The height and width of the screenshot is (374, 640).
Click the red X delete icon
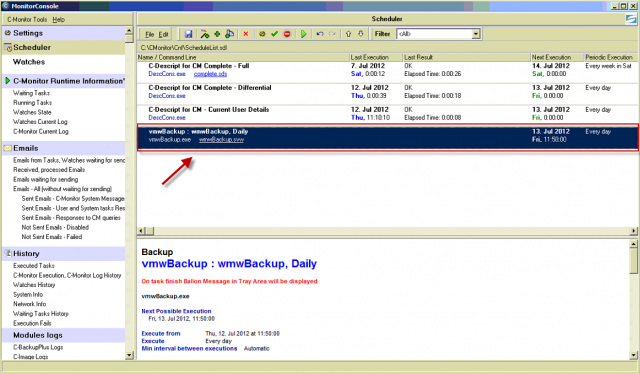pos(246,34)
